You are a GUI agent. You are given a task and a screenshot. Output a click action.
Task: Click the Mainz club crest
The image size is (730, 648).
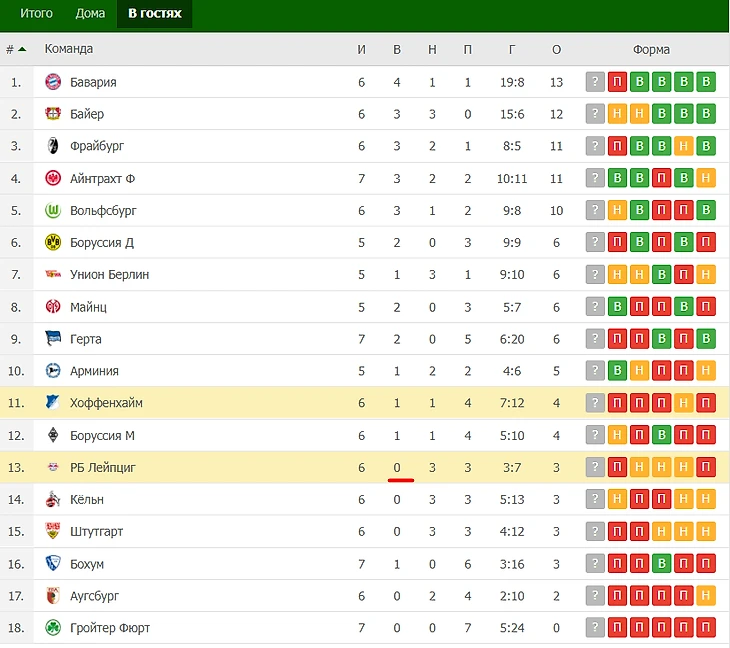[53, 307]
